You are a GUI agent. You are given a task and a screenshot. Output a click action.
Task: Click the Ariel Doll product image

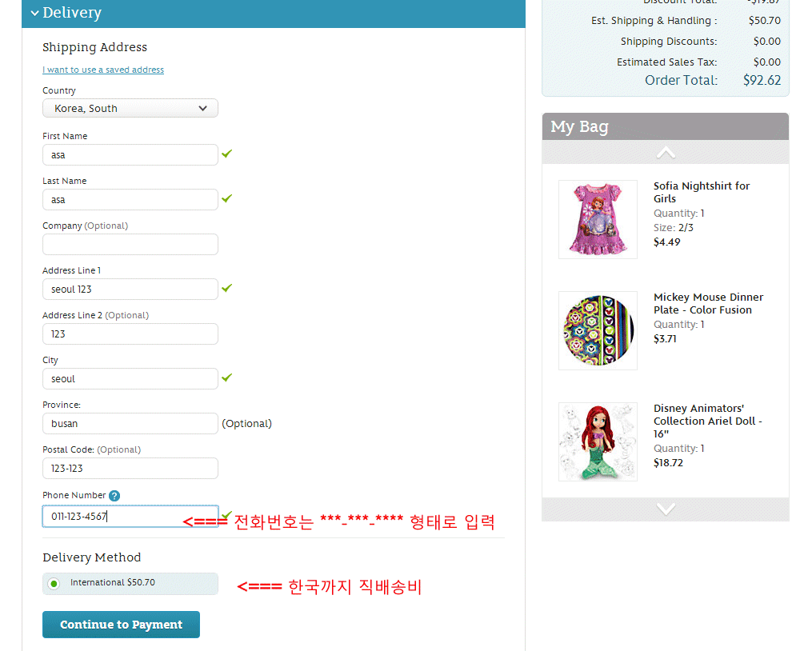coord(598,441)
